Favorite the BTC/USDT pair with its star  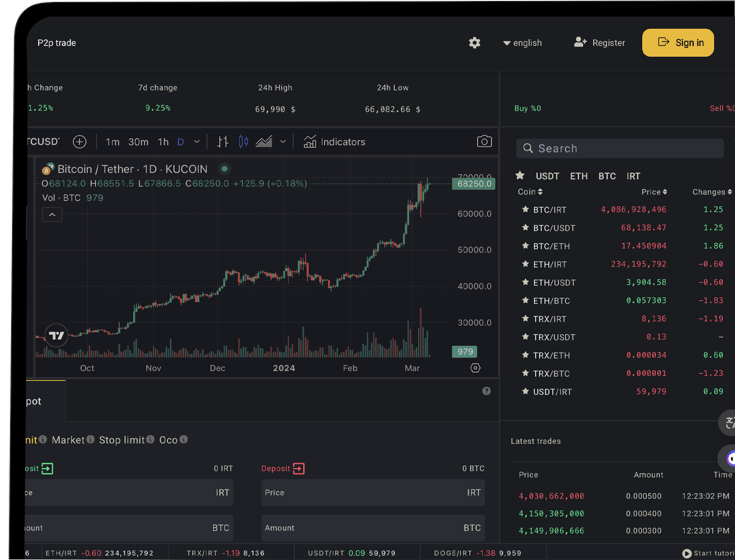click(525, 228)
